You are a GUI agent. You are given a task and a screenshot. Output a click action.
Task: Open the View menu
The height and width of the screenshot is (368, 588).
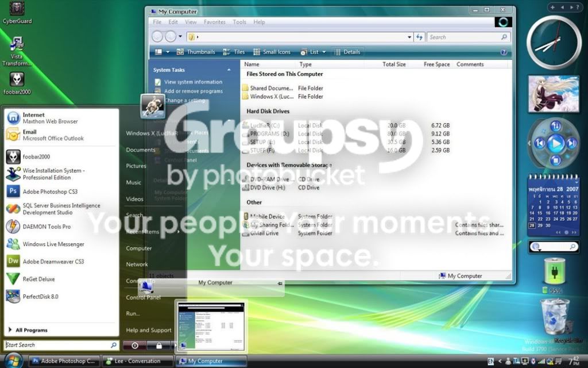click(x=191, y=22)
